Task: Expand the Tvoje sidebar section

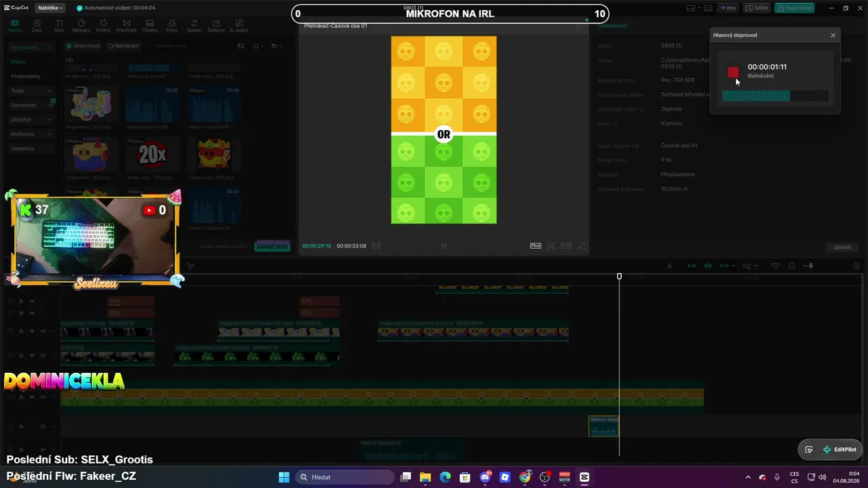Action: pyautogui.click(x=31, y=91)
